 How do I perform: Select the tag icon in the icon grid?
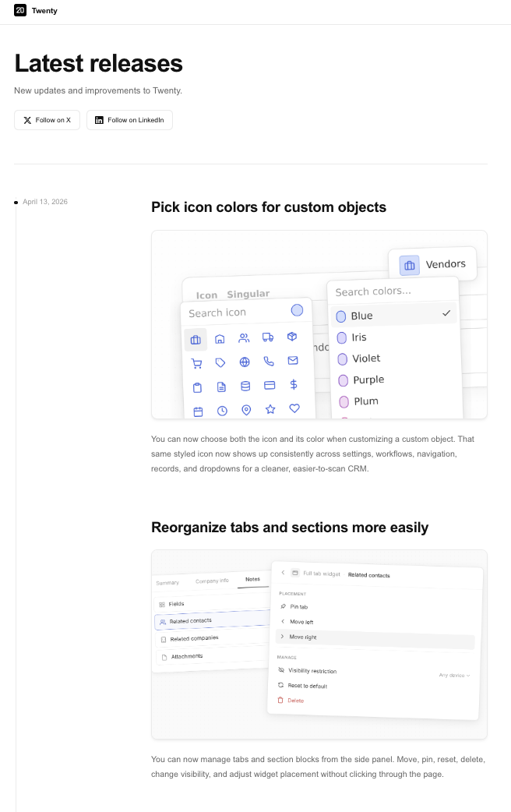(220, 362)
